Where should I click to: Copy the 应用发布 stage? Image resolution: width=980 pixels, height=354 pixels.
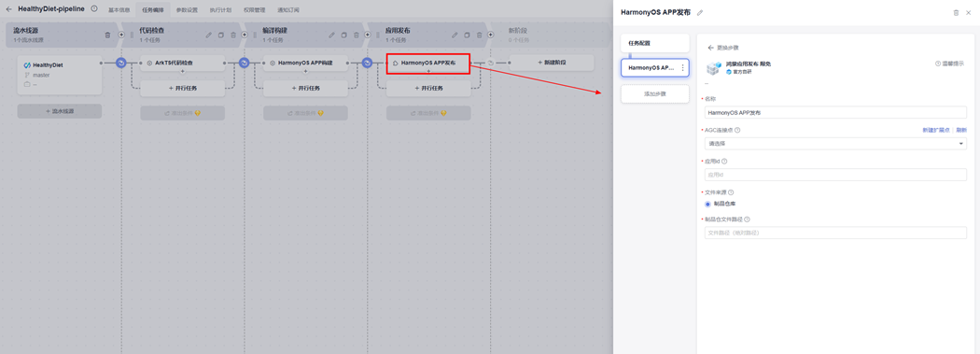point(467,35)
